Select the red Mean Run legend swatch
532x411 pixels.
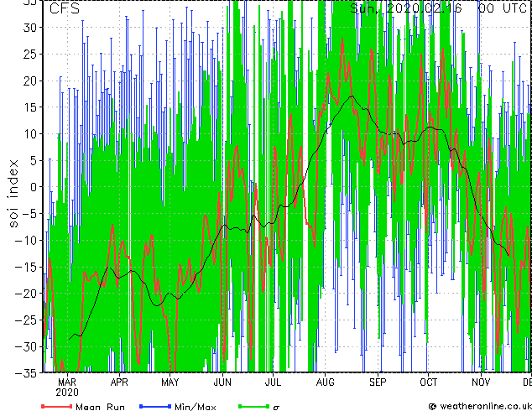coord(57,406)
